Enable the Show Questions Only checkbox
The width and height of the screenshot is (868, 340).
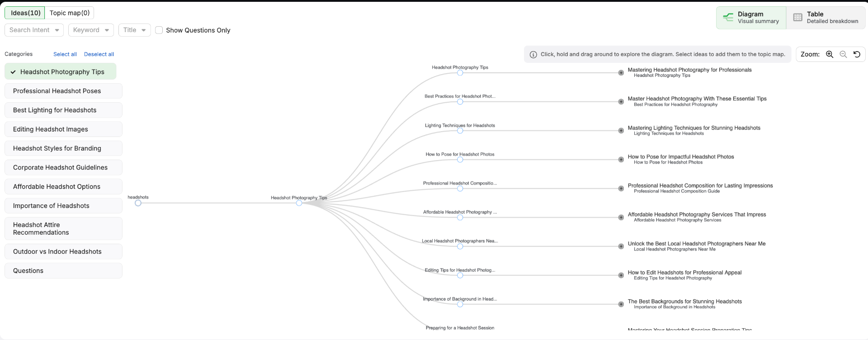[x=159, y=30]
